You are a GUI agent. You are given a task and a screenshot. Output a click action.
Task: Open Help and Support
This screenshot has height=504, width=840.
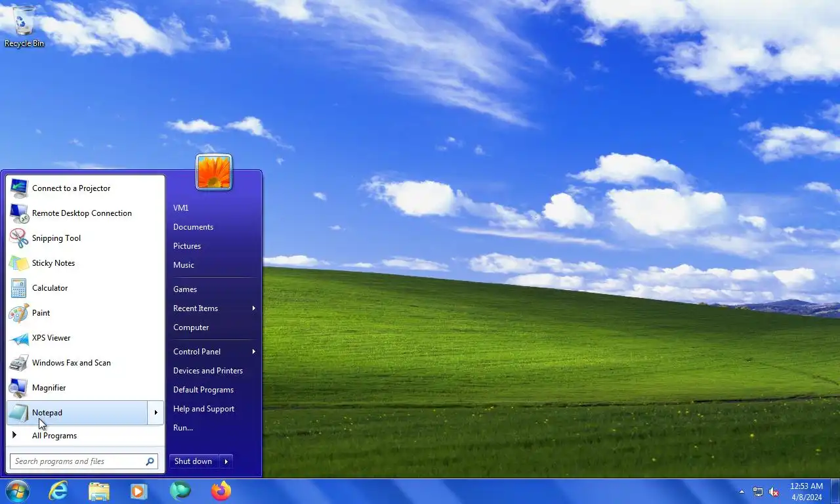click(203, 409)
